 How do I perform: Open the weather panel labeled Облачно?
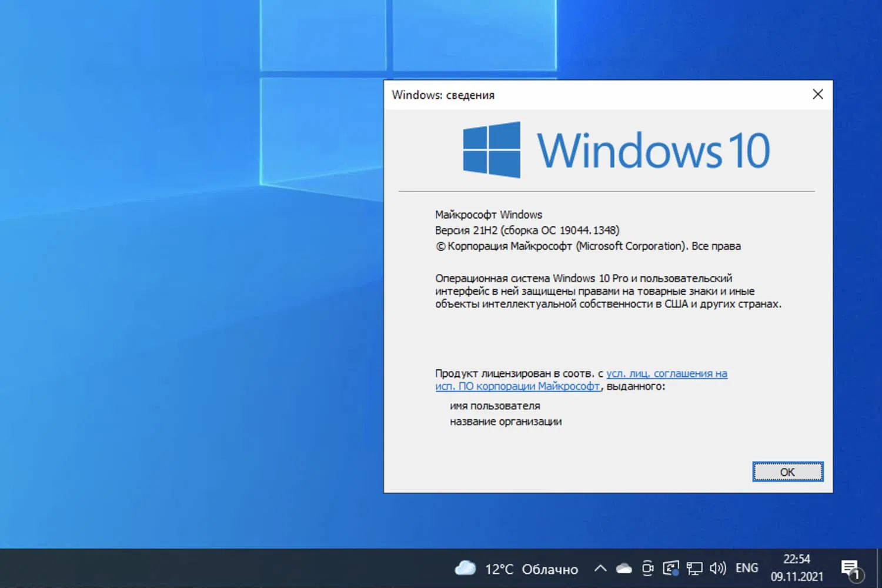pyautogui.click(x=550, y=568)
